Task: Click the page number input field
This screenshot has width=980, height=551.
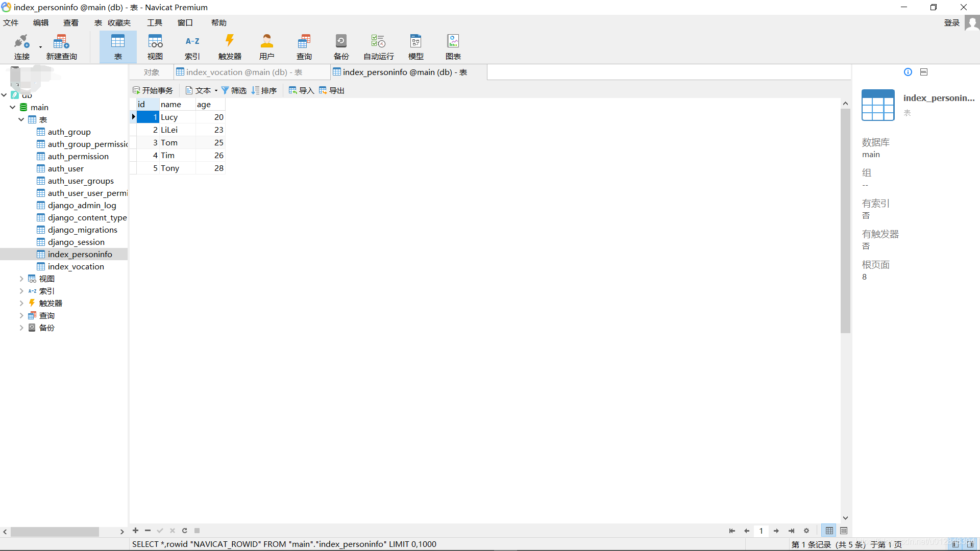Action: pyautogui.click(x=761, y=531)
